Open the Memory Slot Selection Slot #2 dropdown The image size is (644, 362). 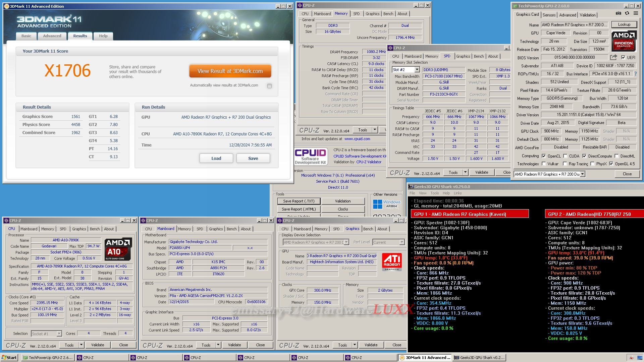pyautogui.click(x=417, y=70)
